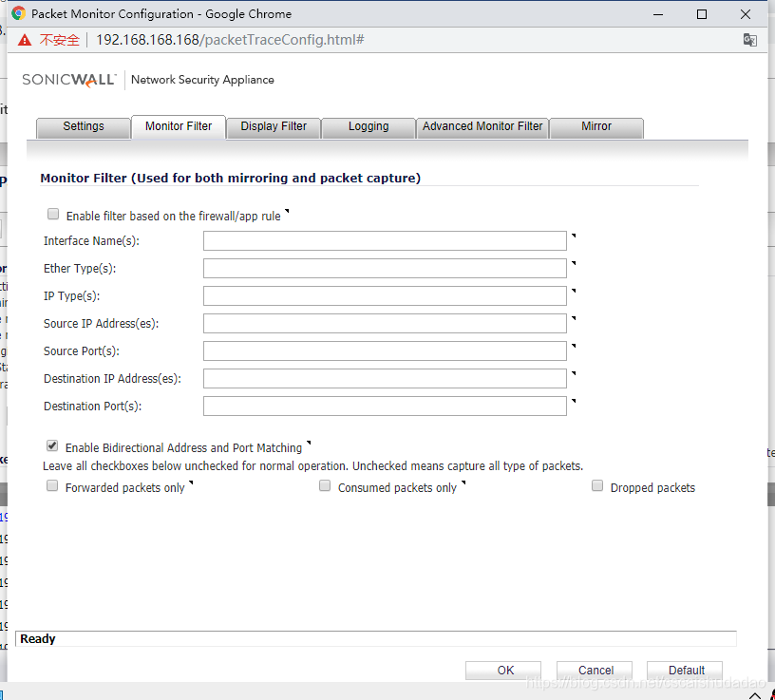Click tooltip marker beside Source IP Address(es) field
The image size is (775, 700).
pos(574,319)
